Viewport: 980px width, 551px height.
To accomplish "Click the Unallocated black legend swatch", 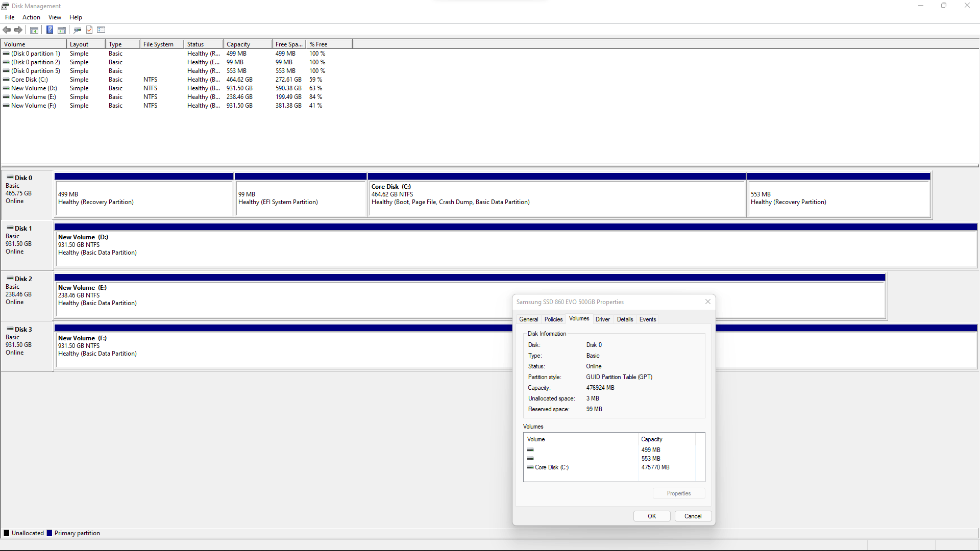I will click(7, 533).
